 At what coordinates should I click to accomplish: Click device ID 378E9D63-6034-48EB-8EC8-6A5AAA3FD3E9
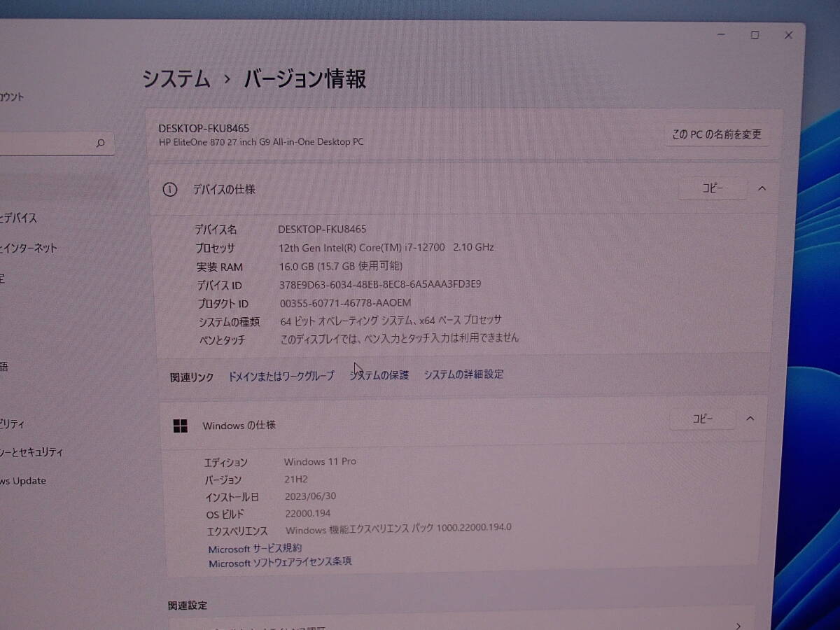(x=379, y=284)
